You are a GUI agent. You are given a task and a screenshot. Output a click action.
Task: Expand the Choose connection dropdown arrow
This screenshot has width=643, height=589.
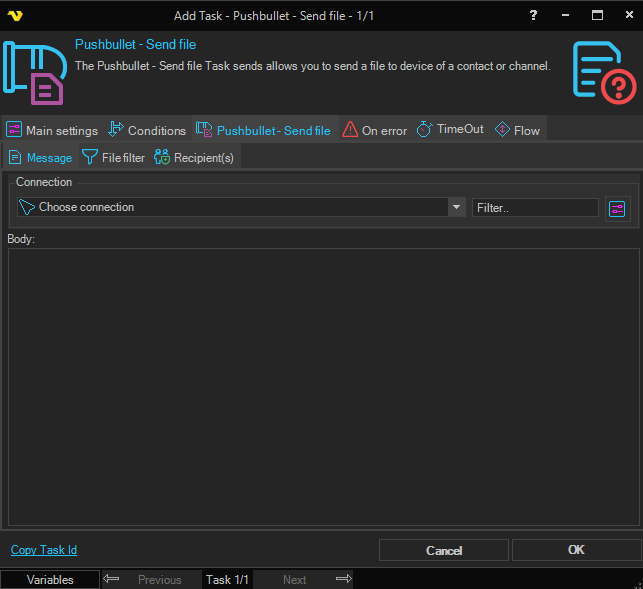(x=457, y=207)
